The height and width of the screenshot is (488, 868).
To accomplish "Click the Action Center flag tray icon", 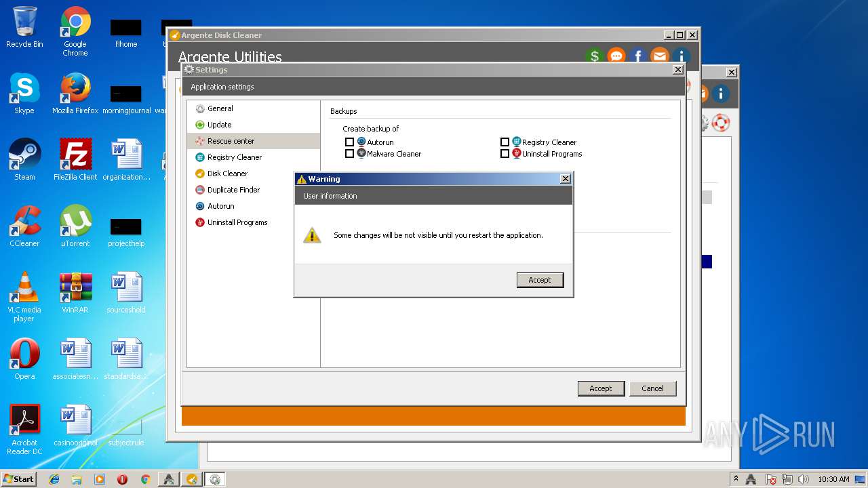I will [771, 479].
